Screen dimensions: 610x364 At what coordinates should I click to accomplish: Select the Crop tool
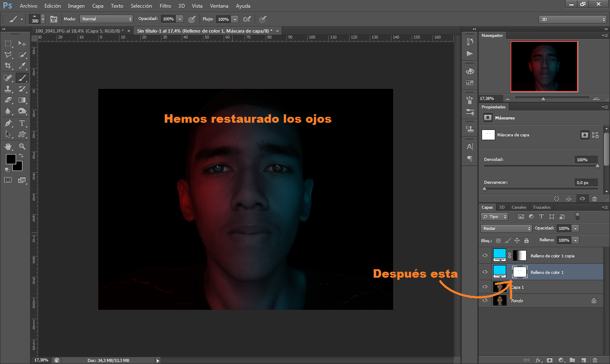tap(8, 66)
